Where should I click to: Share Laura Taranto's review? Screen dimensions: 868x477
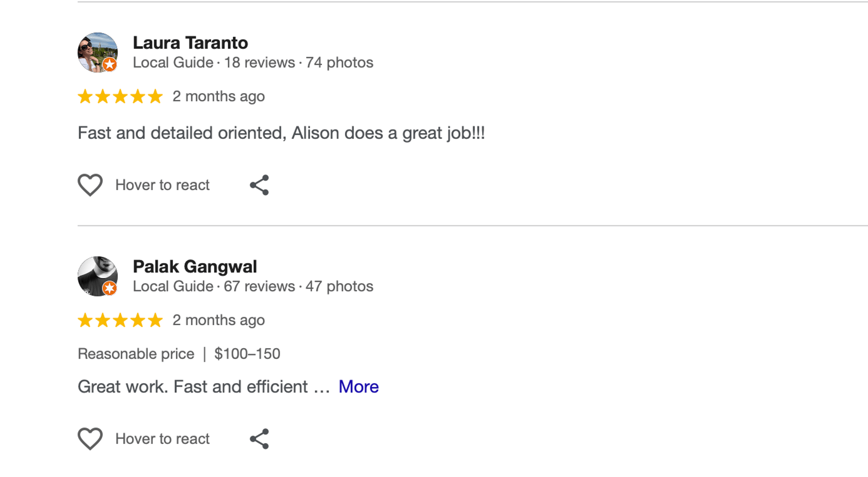[259, 185]
